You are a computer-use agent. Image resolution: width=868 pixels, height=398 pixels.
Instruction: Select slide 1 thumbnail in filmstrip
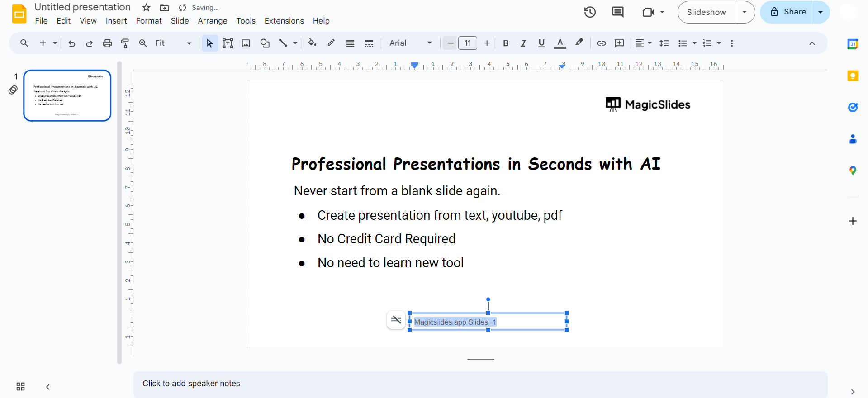[67, 95]
